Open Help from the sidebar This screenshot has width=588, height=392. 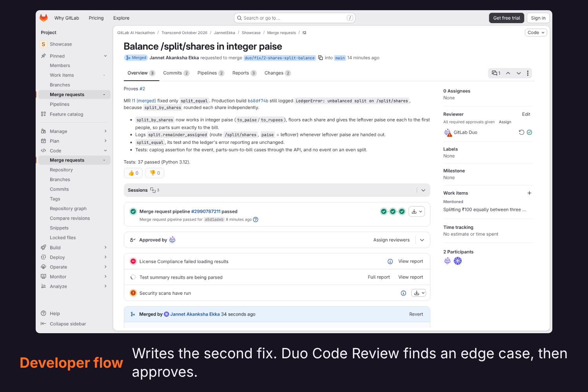pyautogui.click(x=55, y=314)
